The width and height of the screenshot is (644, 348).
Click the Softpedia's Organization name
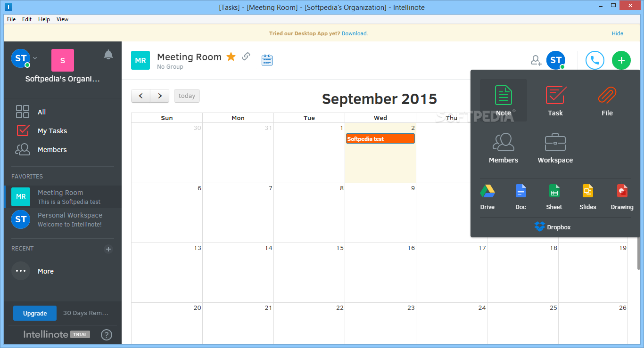[x=63, y=79]
